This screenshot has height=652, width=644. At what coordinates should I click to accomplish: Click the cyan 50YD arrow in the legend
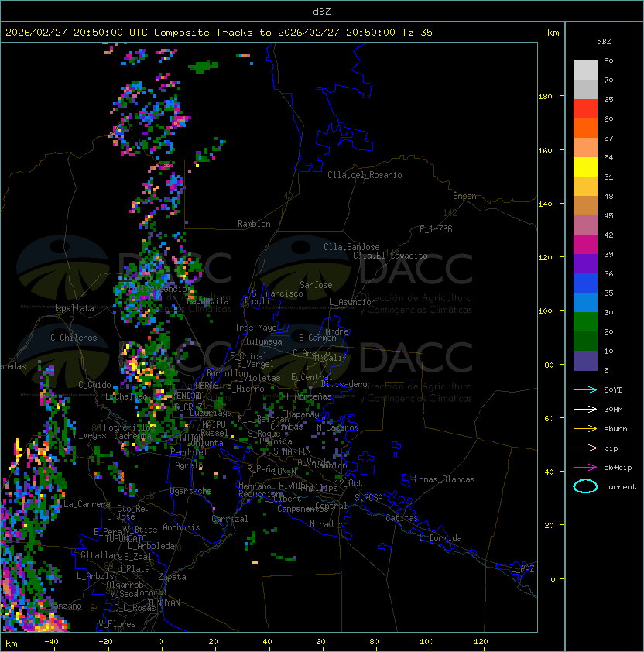(x=585, y=390)
